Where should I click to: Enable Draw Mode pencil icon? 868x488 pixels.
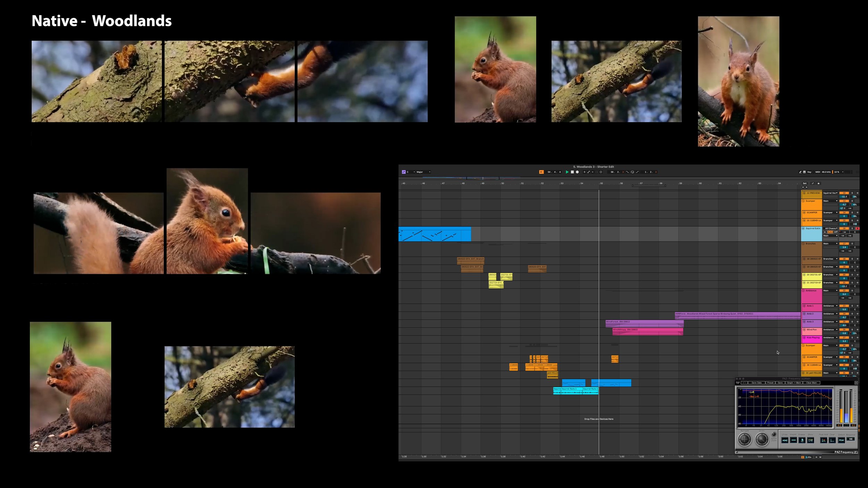pos(800,172)
